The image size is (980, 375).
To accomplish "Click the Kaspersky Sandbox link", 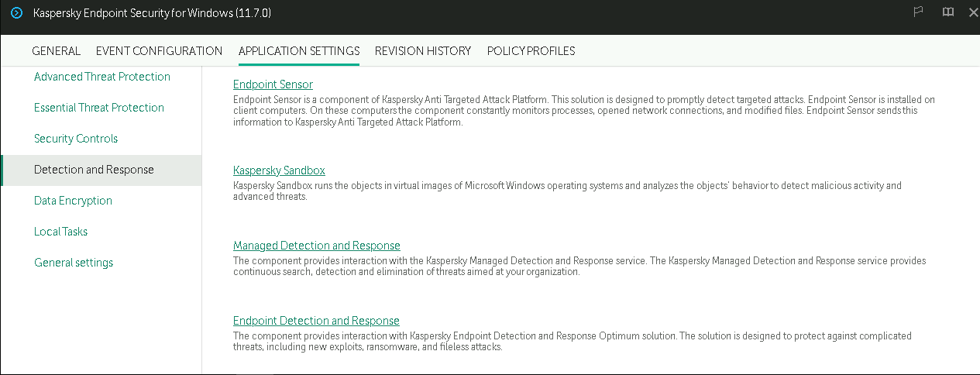I will (x=279, y=170).
